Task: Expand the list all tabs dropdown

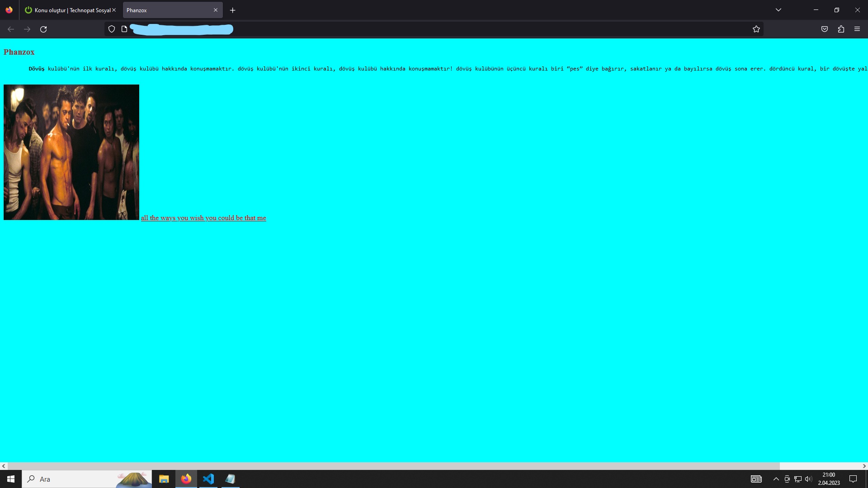Action: [x=778, y=10]
